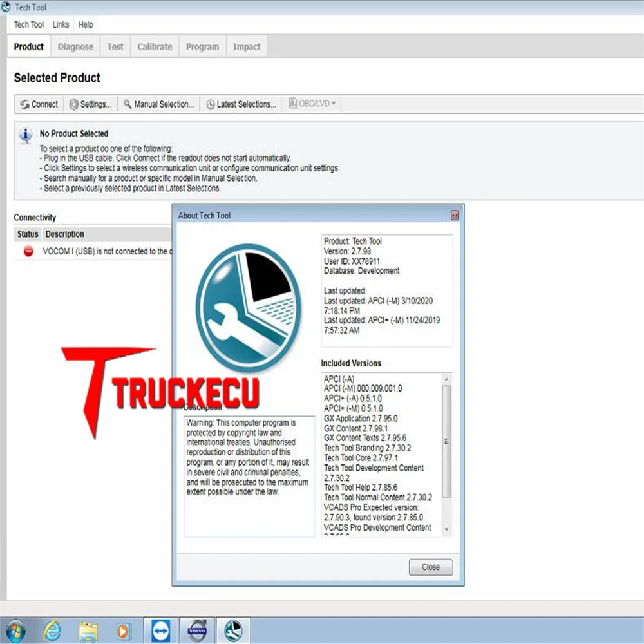Viewport: 644px width, 644px height.
Task: Open Latest Selections list
Action: coord(241,104)
